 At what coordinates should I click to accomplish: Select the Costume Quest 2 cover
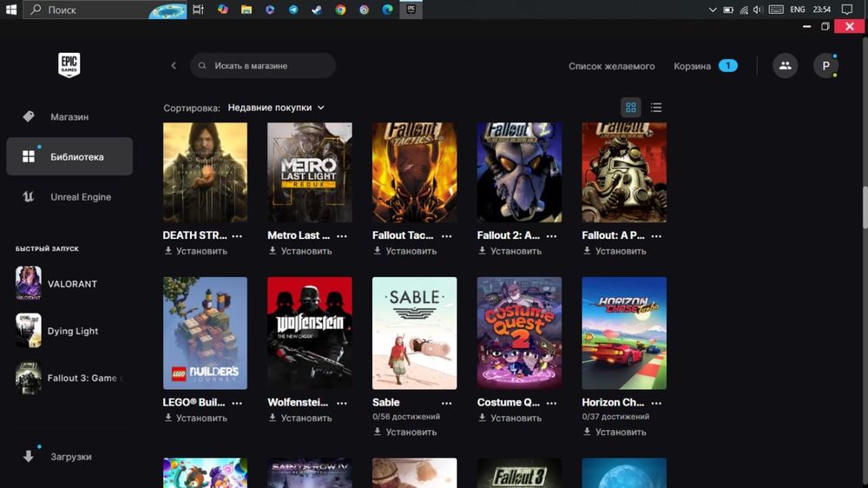coord(519,333)
